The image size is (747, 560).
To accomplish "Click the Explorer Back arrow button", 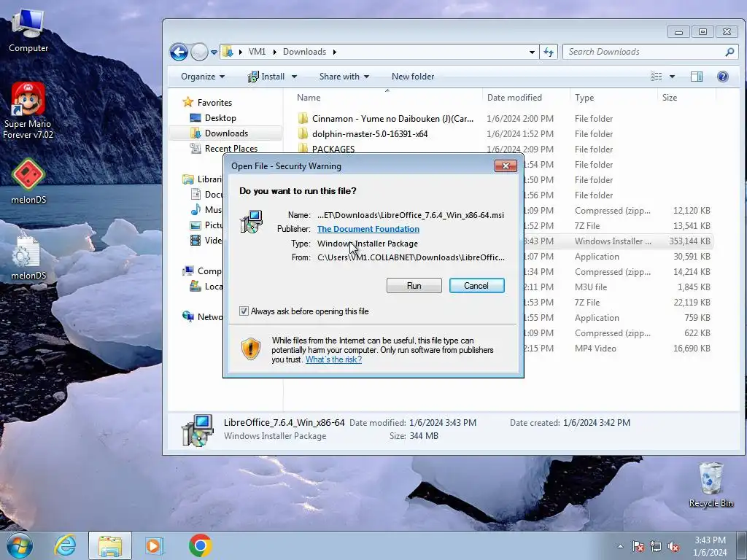I will [179, 52].
